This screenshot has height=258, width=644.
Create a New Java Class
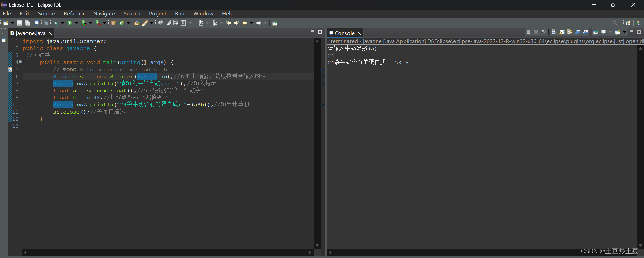pyautogui.click(x=121, y=23)
